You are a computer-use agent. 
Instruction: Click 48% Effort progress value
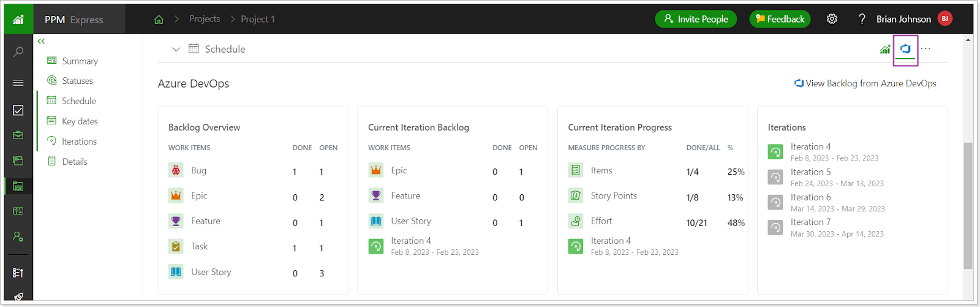[736, 223]
